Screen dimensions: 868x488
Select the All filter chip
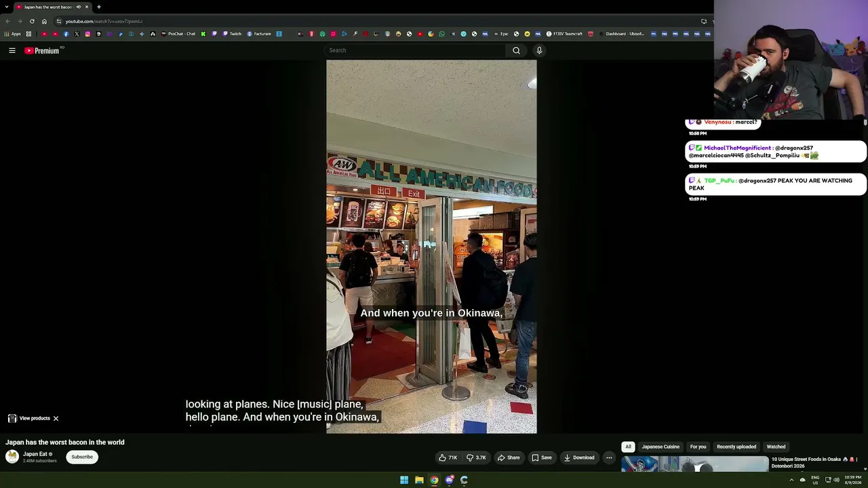tap(628, 447)
